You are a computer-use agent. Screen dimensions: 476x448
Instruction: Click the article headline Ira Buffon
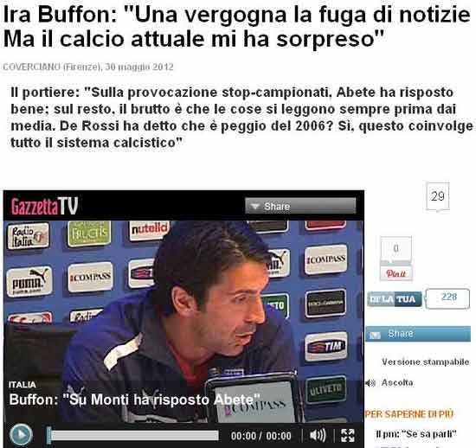tap(236, 27)
